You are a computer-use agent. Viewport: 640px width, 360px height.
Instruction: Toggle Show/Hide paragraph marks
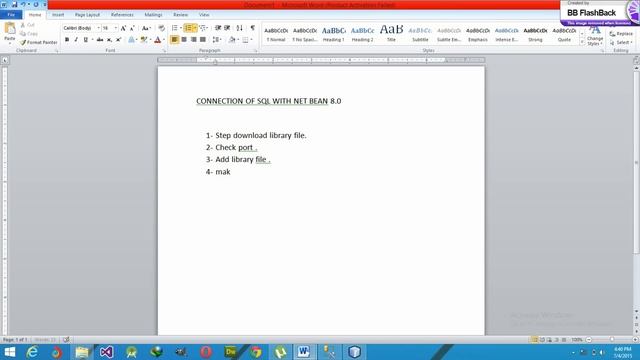253,28
